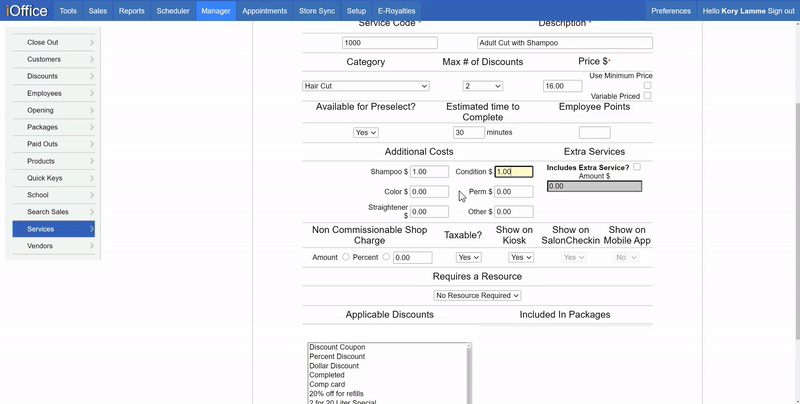Open the Taxable dropdown
Image resolution: width=800 pixels, height=404 pixels.
(468, 258)
